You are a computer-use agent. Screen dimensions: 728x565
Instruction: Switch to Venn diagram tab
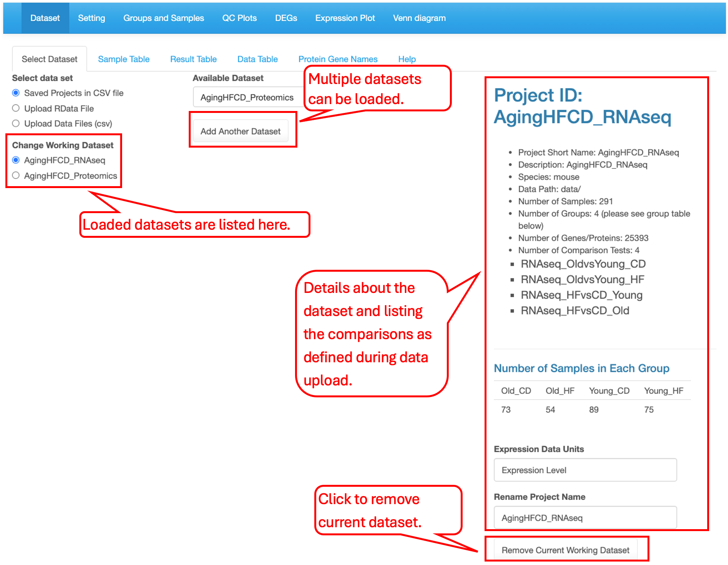tap(419, 18)
